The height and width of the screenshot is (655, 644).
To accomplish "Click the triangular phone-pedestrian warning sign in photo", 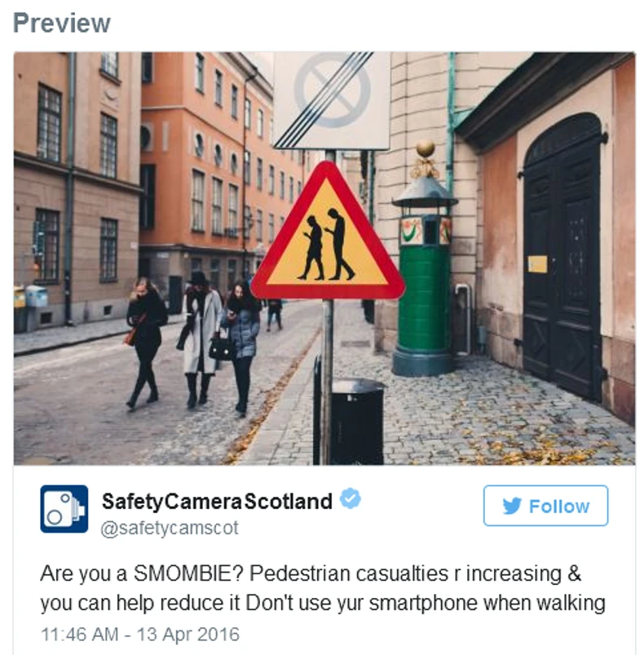I will click(x=328, y=232).
